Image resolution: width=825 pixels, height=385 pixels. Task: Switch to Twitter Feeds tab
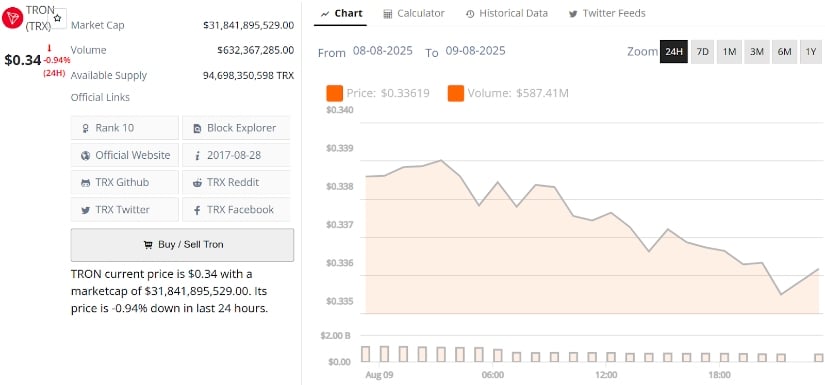(x=607, y=13)
